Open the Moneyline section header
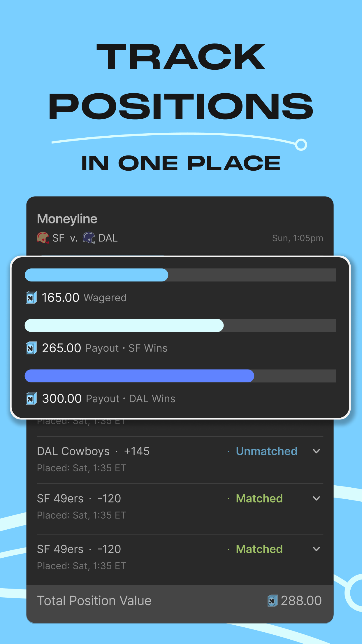Image resolution: width=362 pixels, height=644 pixels. 68,218
